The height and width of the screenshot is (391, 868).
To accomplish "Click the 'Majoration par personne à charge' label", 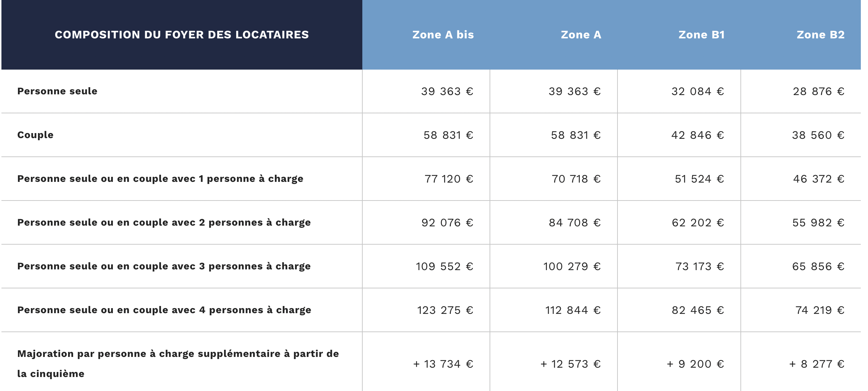I will click(178, 363).
